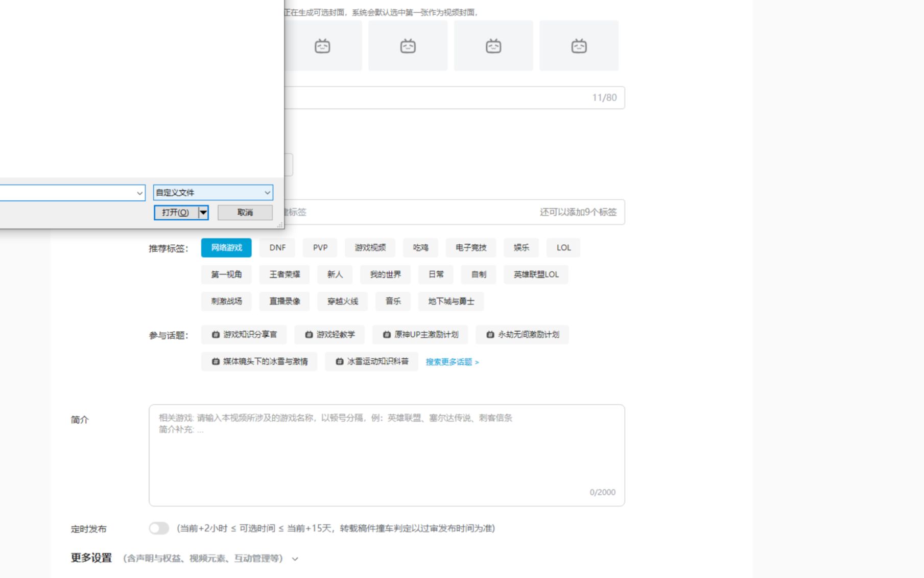Add the 新人 tag
Screen dimensions: 924x578
tap(335, 274)
